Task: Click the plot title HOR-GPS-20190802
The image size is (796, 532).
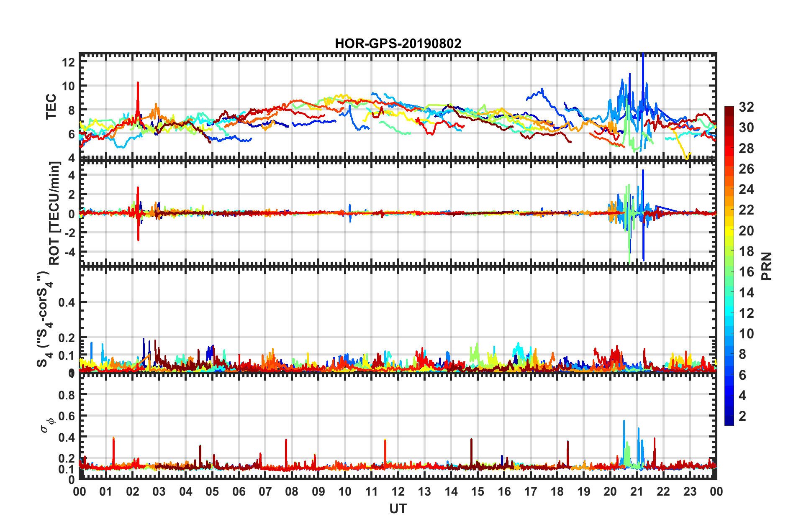Action: 398,43
